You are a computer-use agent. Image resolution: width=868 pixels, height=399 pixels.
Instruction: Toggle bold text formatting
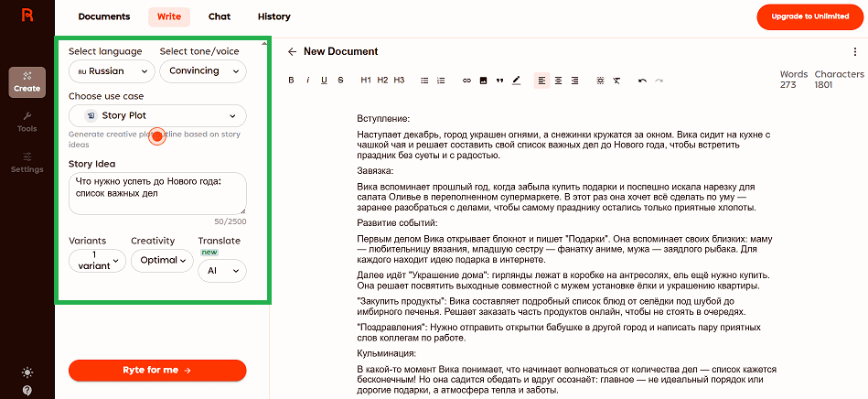[292, 81]
